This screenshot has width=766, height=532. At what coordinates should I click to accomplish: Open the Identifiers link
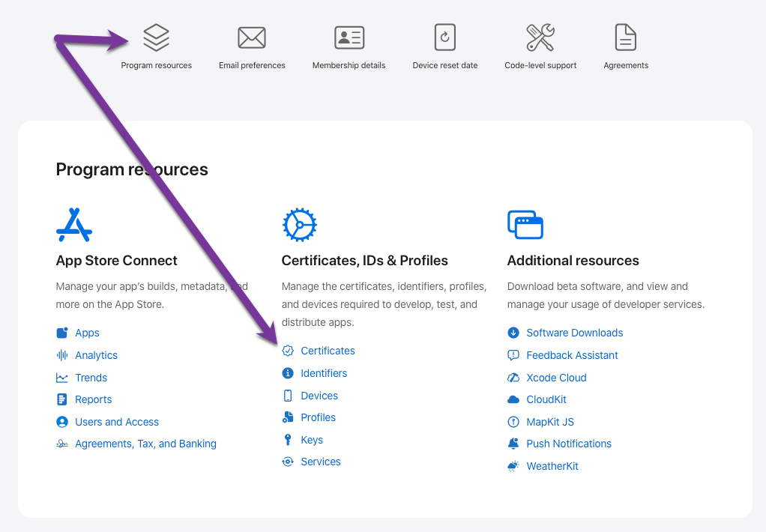tap(324, 373)
